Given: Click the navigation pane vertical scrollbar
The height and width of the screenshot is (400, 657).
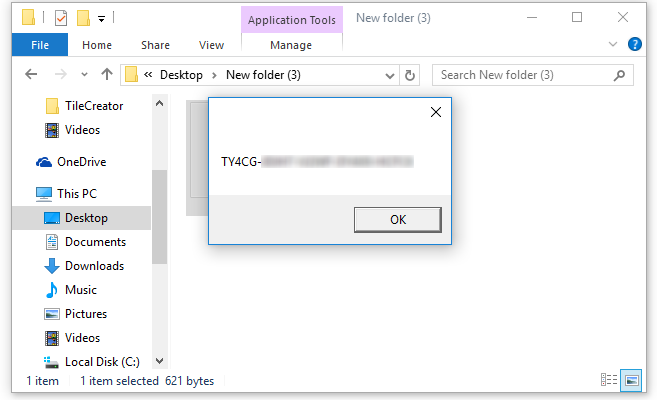Looking at the screenshot, I should tap(159, 230).
